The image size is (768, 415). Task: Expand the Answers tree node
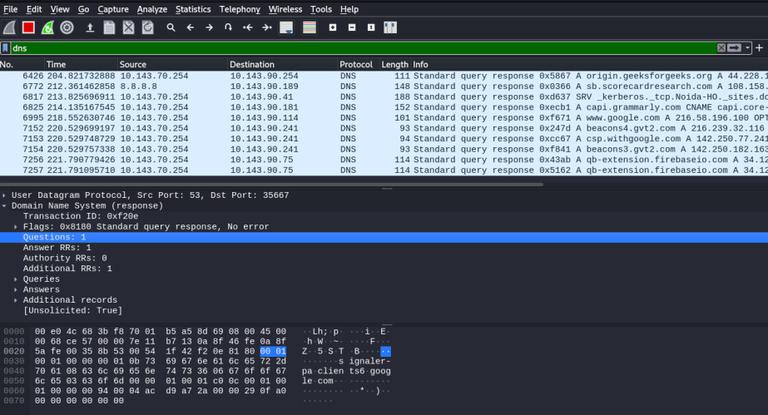pyautogui.click(x=16, y=290)
